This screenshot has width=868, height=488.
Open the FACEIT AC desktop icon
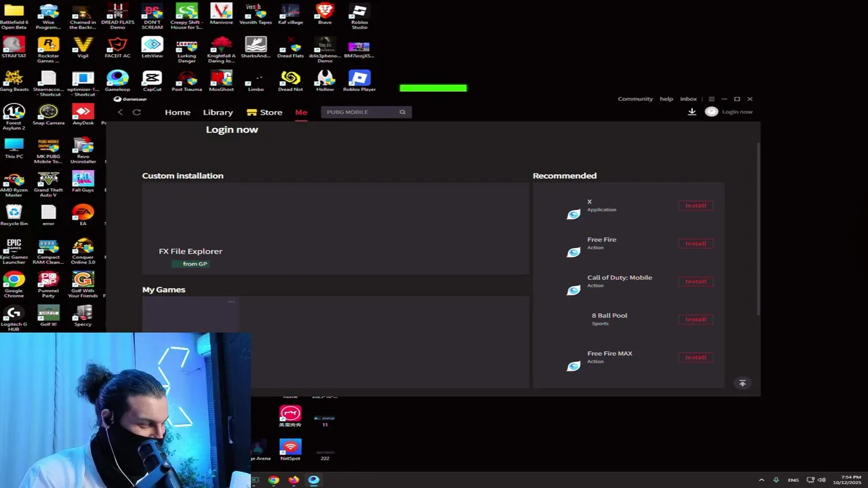pyautogui.click(x=117, y=47)
